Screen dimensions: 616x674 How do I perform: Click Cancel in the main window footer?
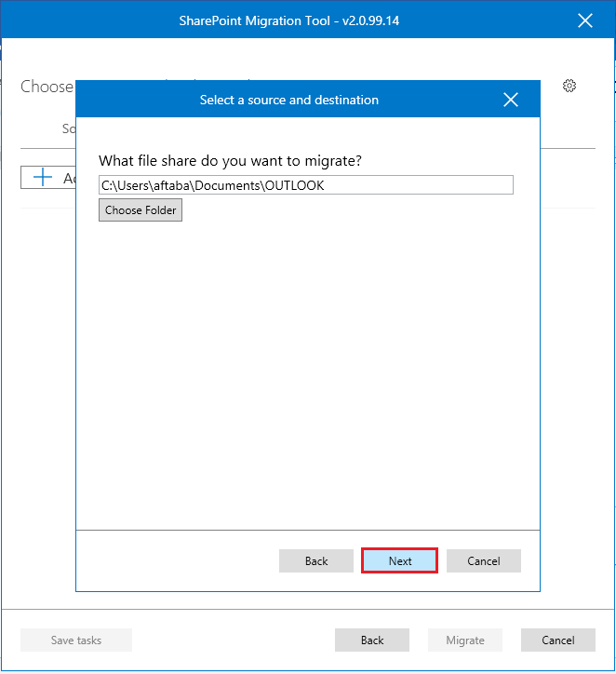click(x=558, y=640)
